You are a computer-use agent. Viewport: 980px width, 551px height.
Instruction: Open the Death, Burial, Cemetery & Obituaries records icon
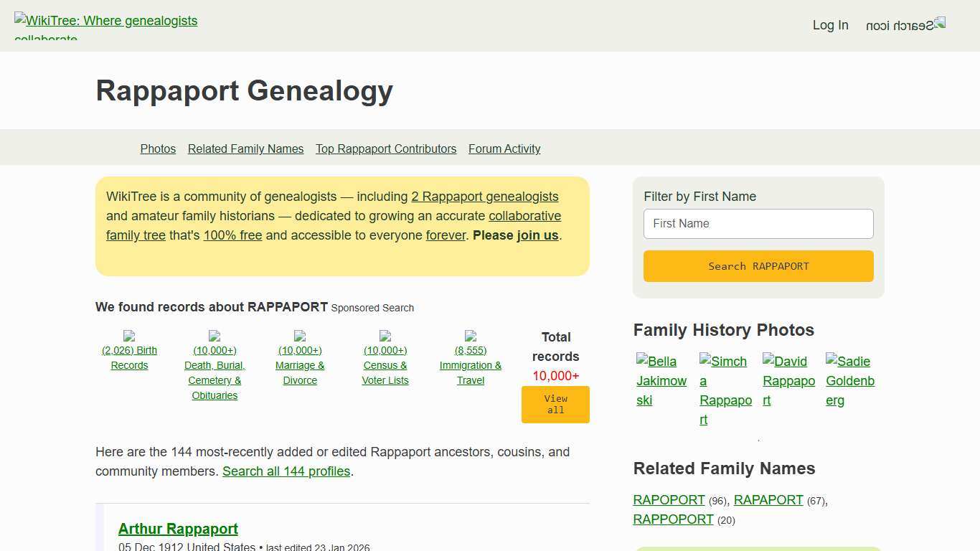[x=215, y=337]
